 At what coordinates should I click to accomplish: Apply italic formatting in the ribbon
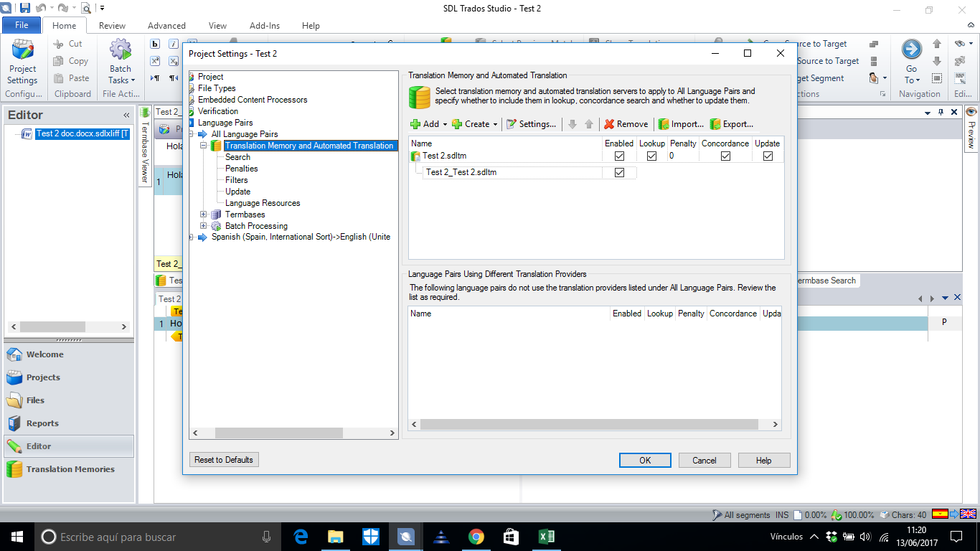coord(173,43)
